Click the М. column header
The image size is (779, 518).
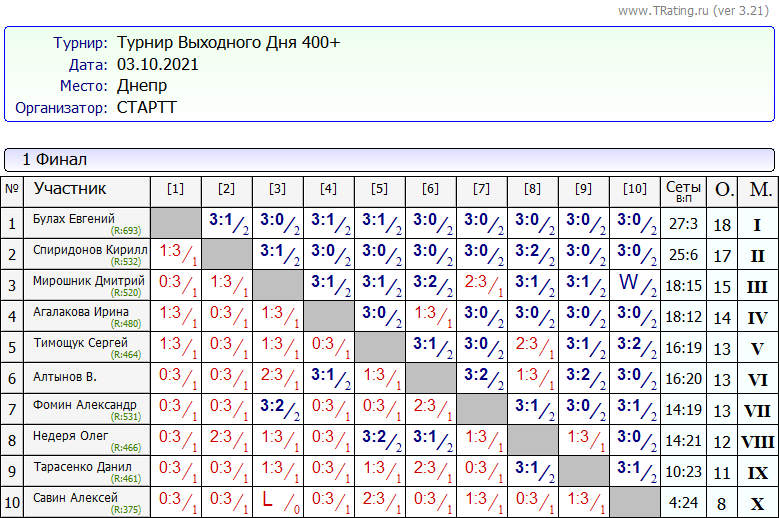tap(760, 189)
